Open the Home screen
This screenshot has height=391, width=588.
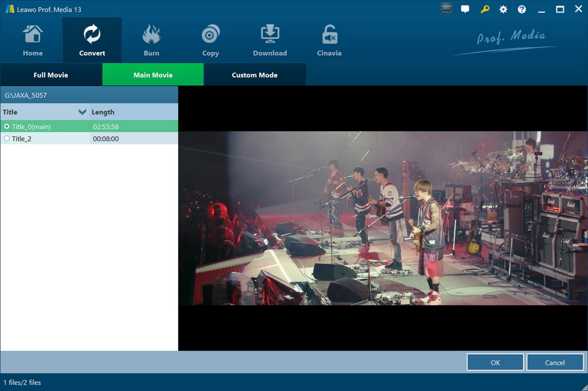pos(32,39)
